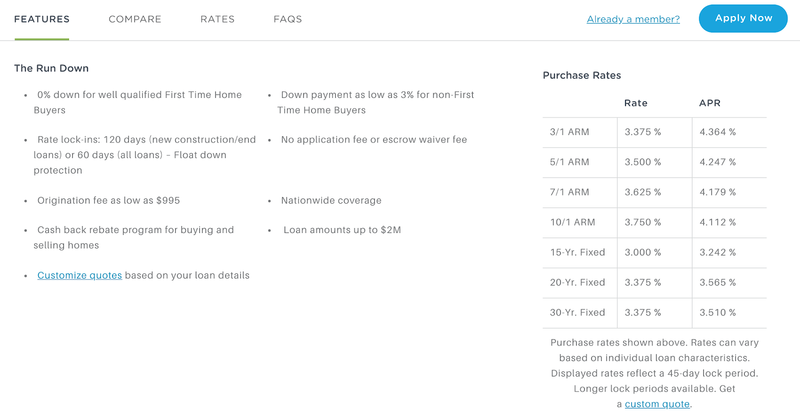The width and height of the screenshot is (800, 413).
Task: Click the Nationwide coverage bullet text
Action: 331,201
